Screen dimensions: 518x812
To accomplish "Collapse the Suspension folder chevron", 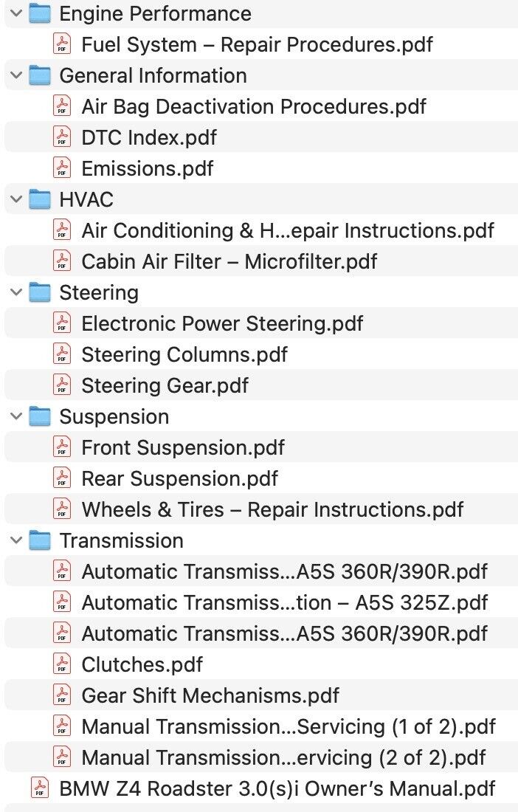I will 16,416.
